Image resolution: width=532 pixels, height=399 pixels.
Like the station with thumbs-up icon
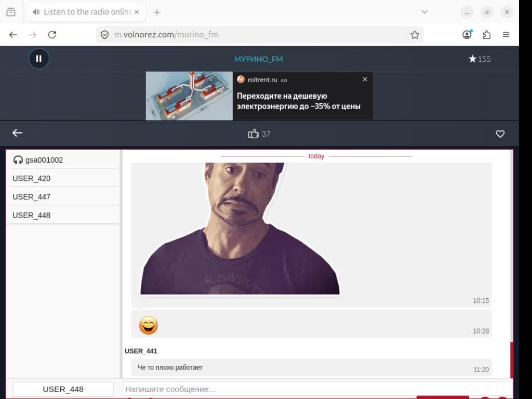253,134
